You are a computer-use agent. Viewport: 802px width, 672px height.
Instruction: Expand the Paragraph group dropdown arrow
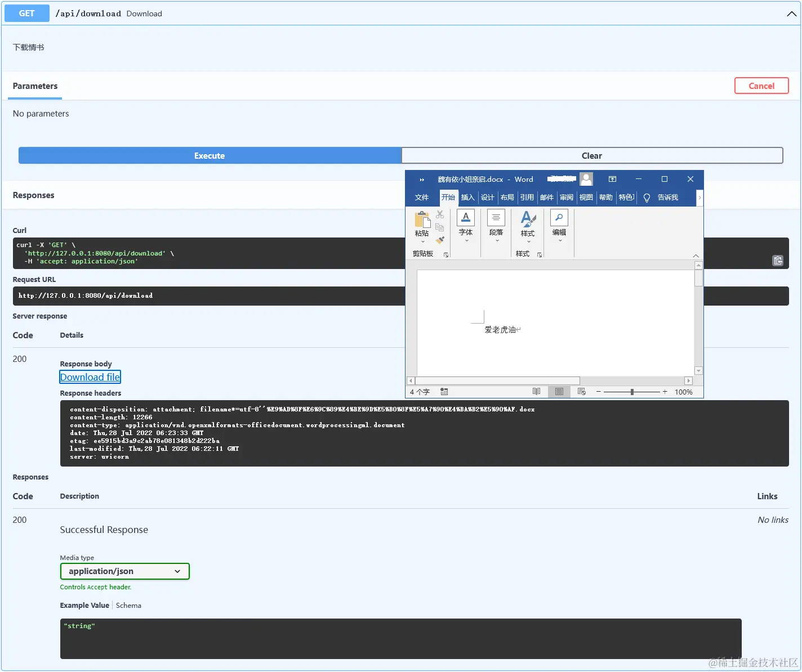pos(497,241)
